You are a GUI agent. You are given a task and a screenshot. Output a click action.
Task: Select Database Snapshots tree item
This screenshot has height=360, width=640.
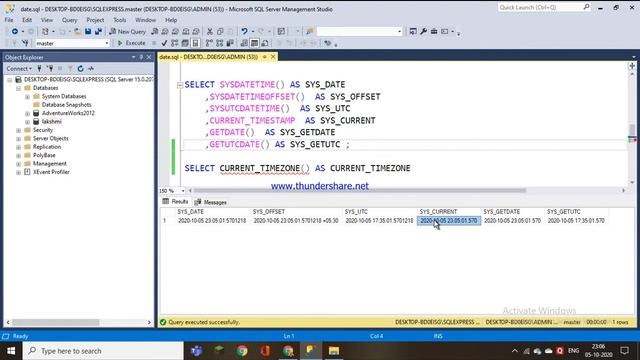pyautogui.click(x=66, y=105)
